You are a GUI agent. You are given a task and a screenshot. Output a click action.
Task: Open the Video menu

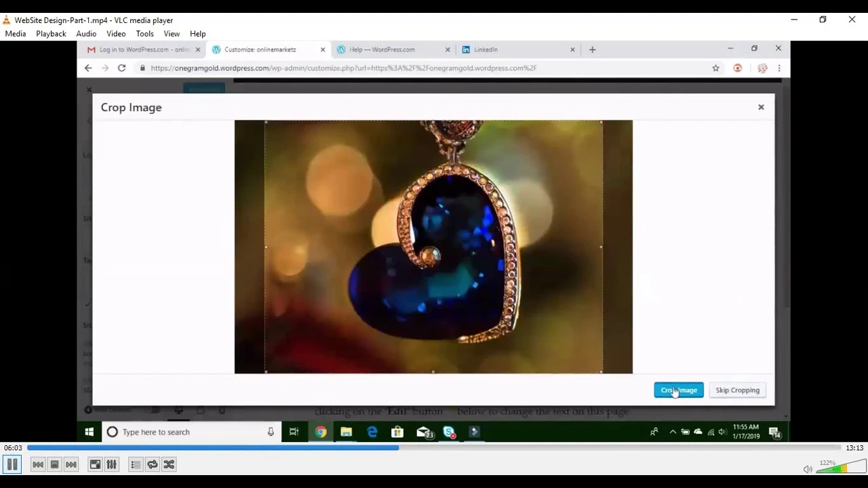click(116, 33)
